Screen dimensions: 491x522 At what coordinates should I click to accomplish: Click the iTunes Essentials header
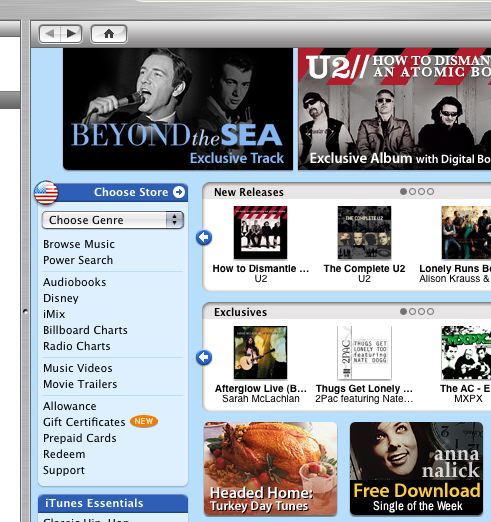point(113,503)
